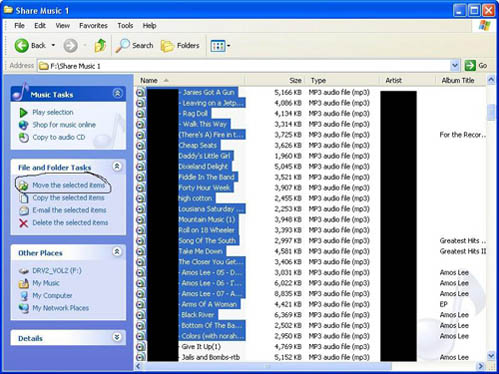Click the Copy to audio CD link

pyautogui.click(x=59, y=137)
